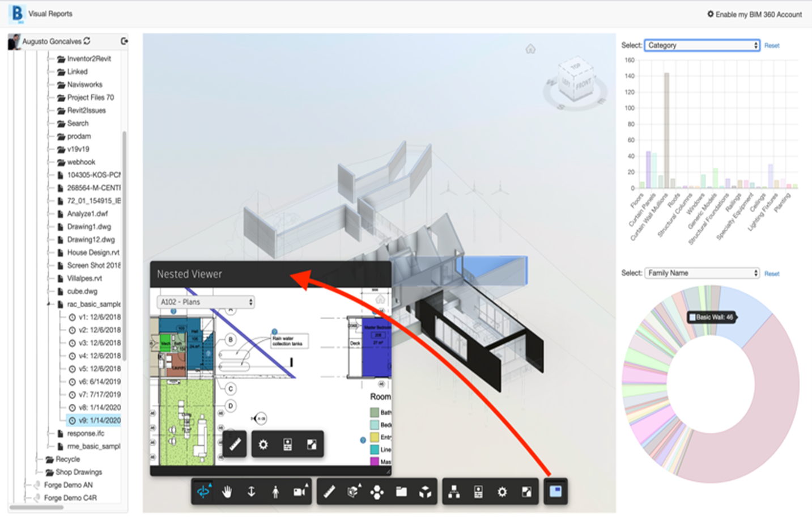Click Reset next to the Category chart
Screen dimensions: 812x524
tap(772, 45)
